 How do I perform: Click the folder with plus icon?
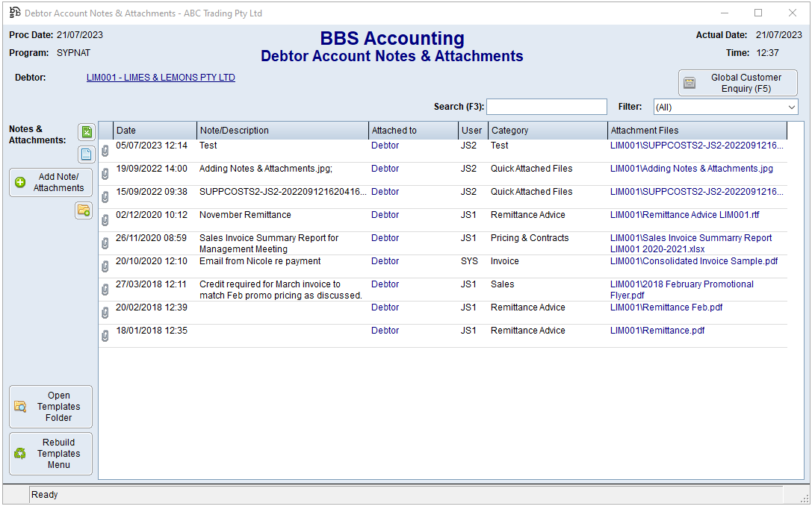coord(83,211)
